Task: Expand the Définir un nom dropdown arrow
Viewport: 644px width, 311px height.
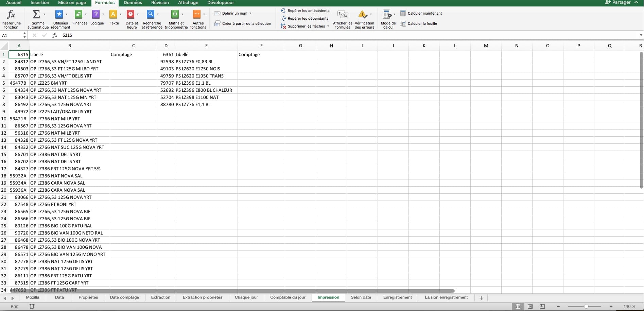Action: pyautogui.click(x=250, y=13)
